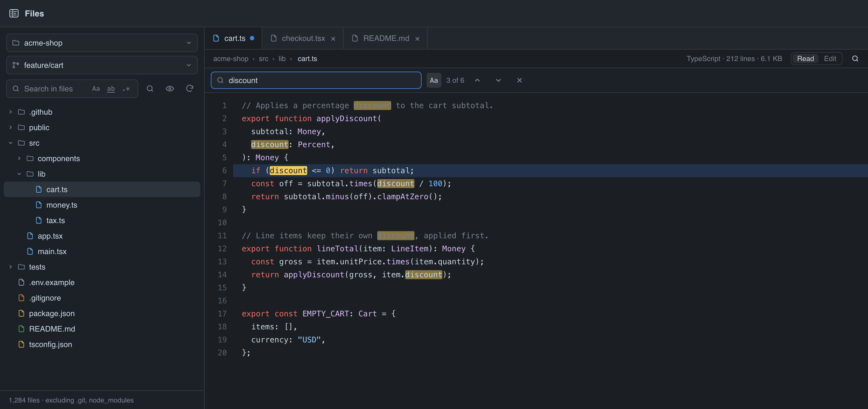Click the acme-shop breadcrumb link

230,59
